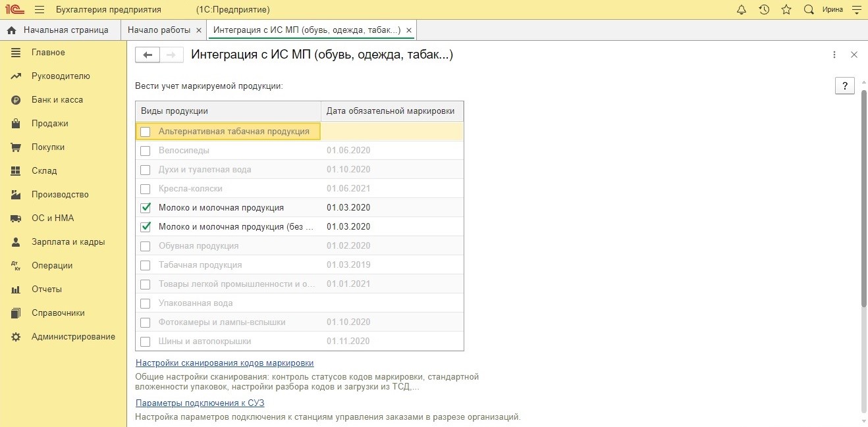
Task: Open Параметры подключения к СУЗ link
Action: pyautogui.click(x=200, y=403)
